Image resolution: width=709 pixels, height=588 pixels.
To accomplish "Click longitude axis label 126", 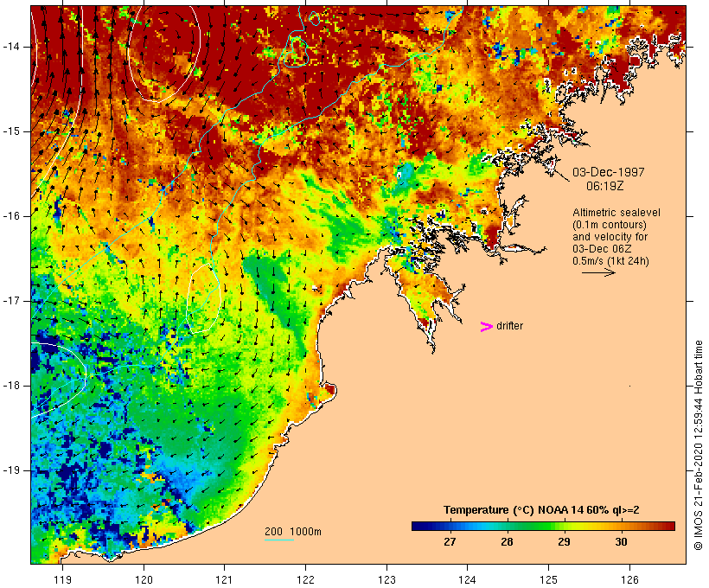I will 629,580.
